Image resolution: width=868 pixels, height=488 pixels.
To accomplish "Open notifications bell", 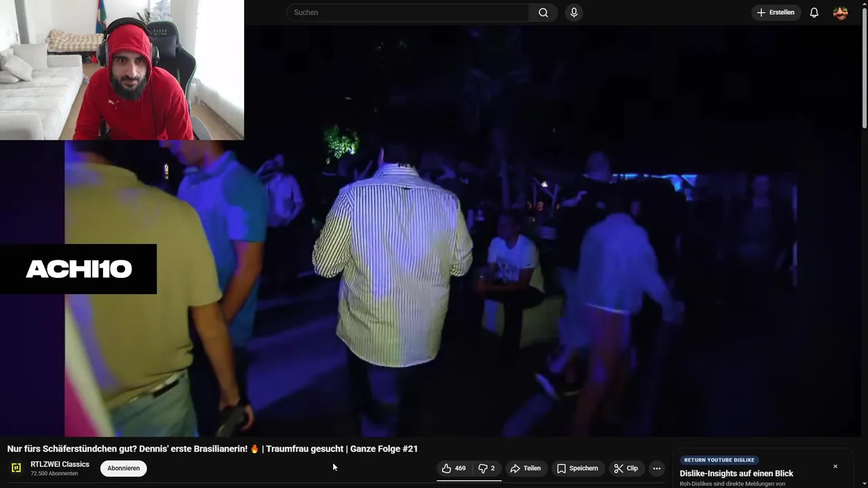I will (x=814, y=13).
